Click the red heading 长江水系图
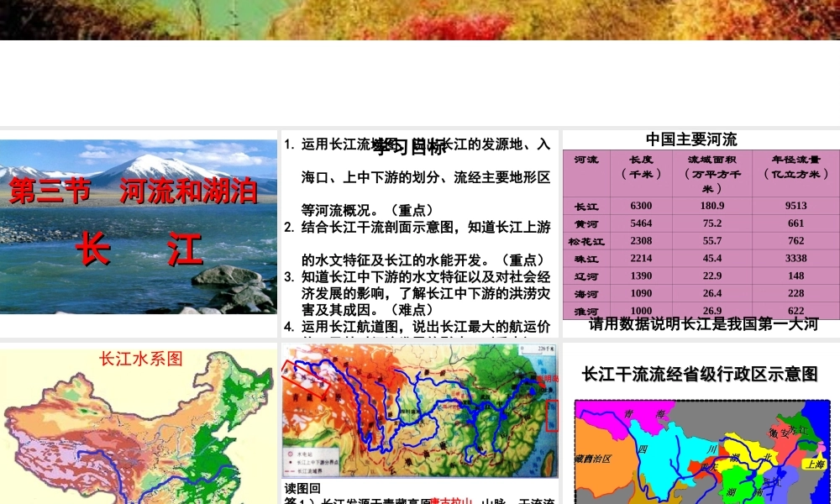 click(141, 359)
